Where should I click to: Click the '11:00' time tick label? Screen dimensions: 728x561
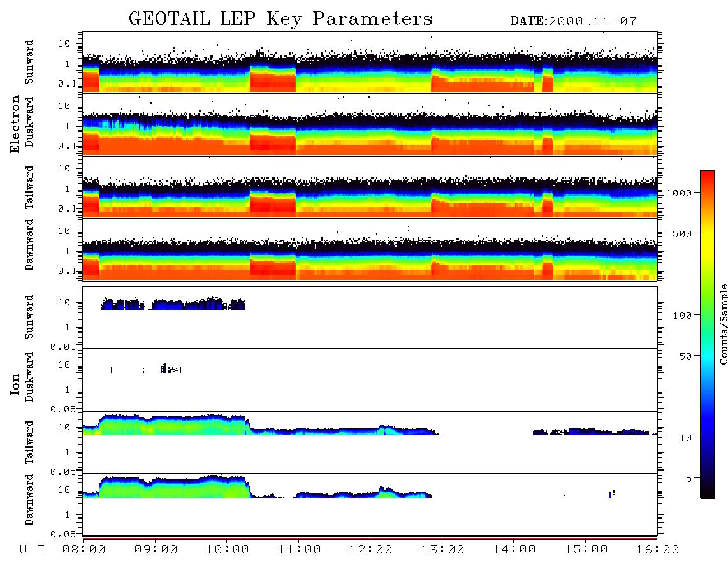300,550
